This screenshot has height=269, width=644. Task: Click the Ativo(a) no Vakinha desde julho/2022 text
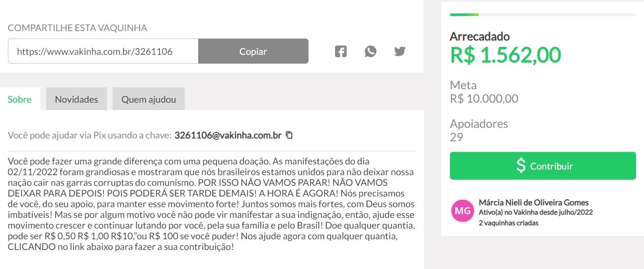(x=536, y=213)
